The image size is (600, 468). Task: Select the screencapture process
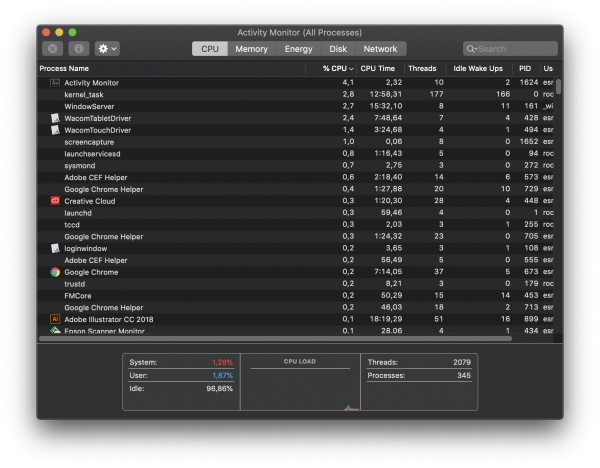(295, 142)
